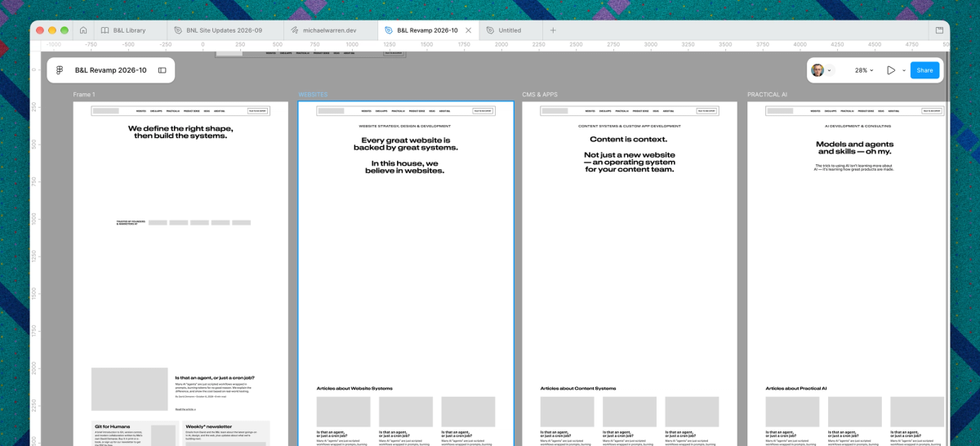Image resolution: width=980 pixels, height=446 pixels.
Task: Switch to the BNL Site Updates 2026-09 tab
Action: point(224,30)
